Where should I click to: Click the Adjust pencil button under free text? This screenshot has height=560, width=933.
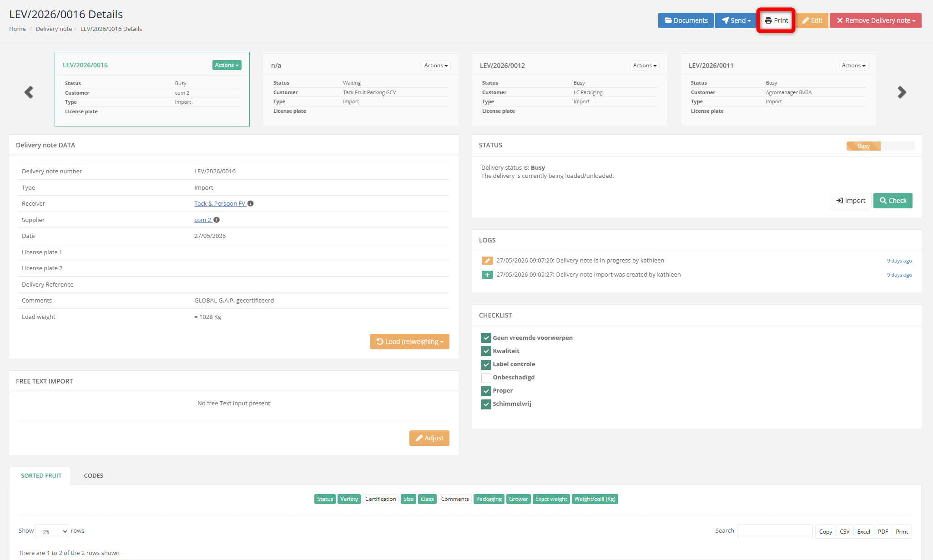click(x=429, y=438)
